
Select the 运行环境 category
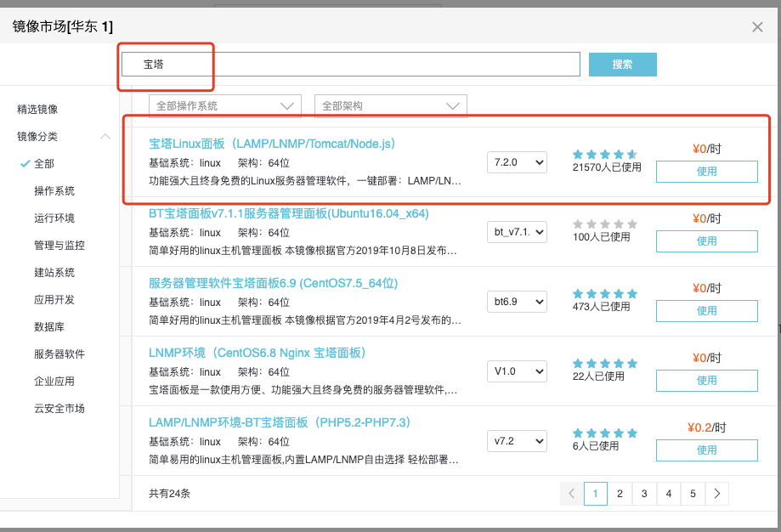pos(54,218)
